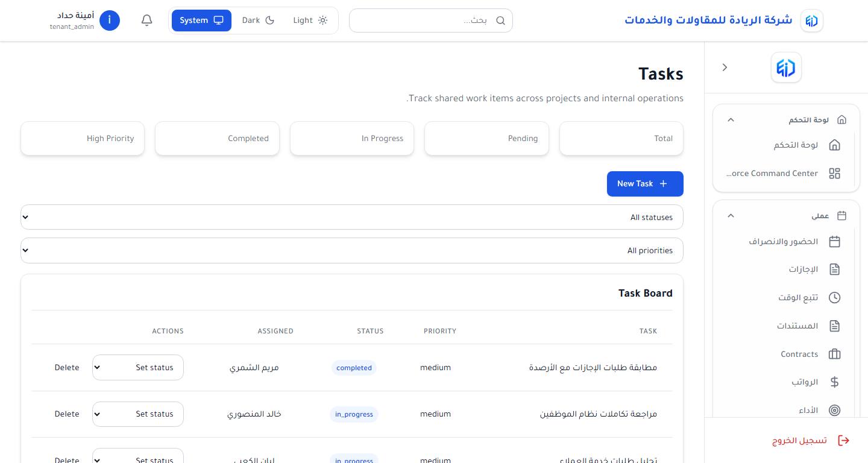Open notifications bell
Viewport: 868px width, 463px height.
coord(146,20)
